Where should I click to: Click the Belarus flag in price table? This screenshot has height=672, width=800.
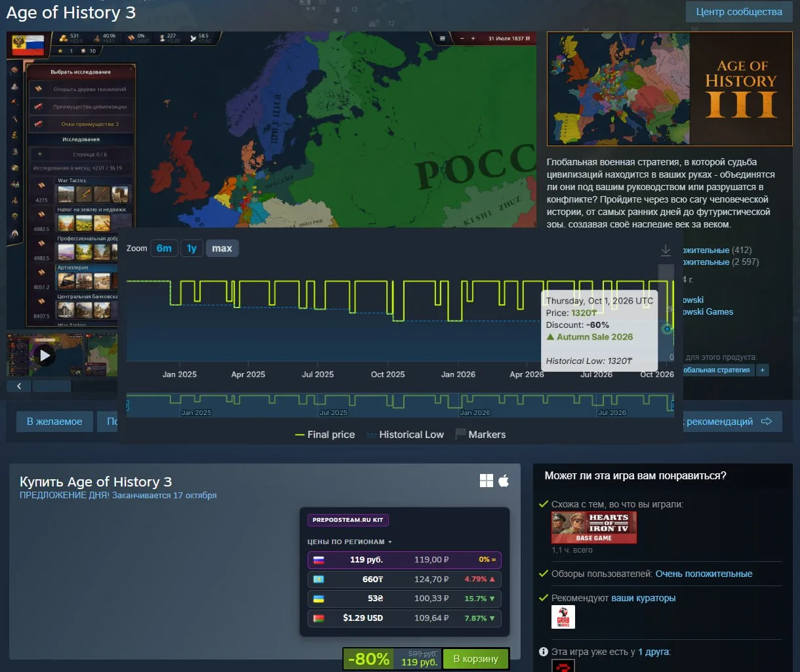click(x=318, y=618)
